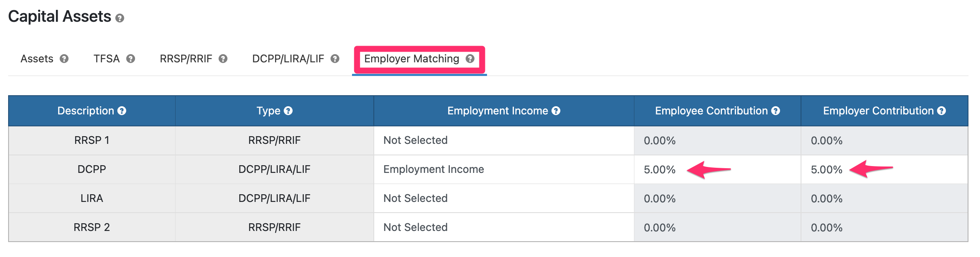Click help icon in Type column header
The height and width of the screenshot is (257, 980).
(288, 111)
